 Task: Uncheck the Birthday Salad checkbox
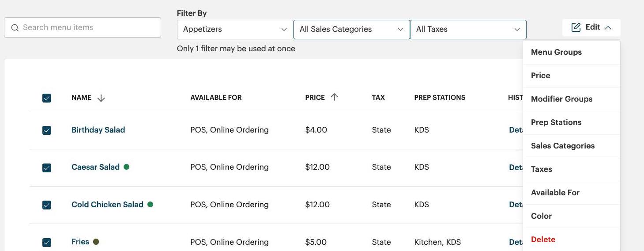pos(47,130)
